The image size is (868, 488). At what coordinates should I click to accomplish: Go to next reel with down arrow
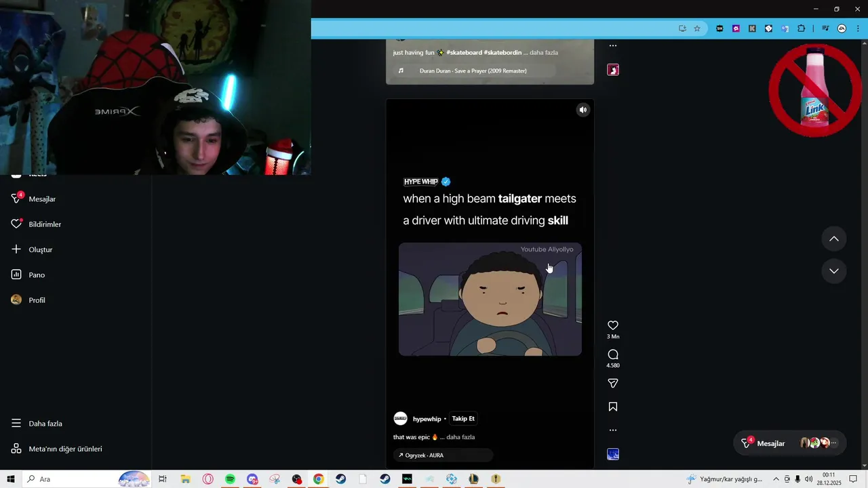834,271
